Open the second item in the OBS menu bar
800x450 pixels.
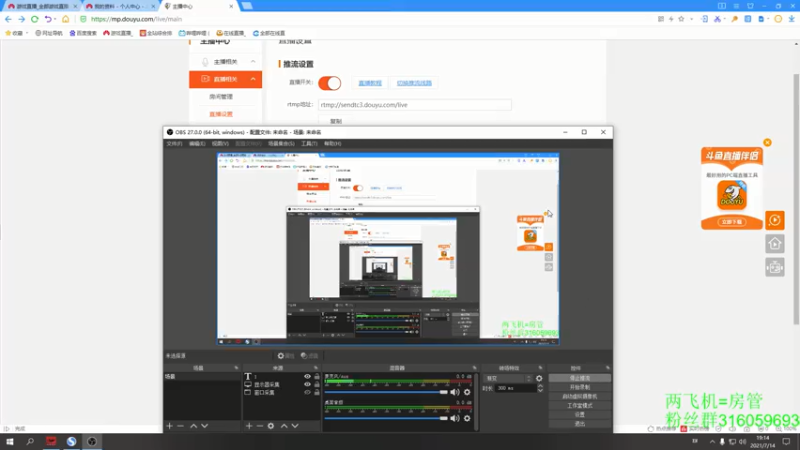pyautogui.click(x=197, y=144)
